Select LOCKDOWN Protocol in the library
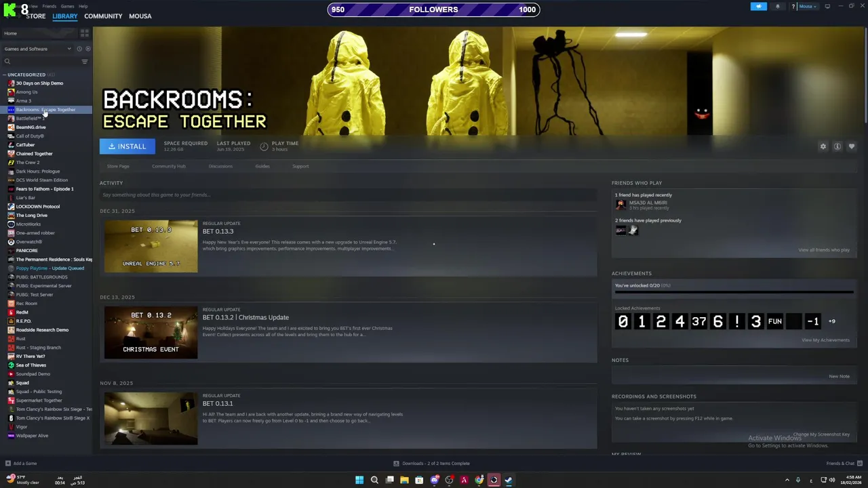Image resolution: width=868 pixels, height=488 pixels. tap(37, 207)
